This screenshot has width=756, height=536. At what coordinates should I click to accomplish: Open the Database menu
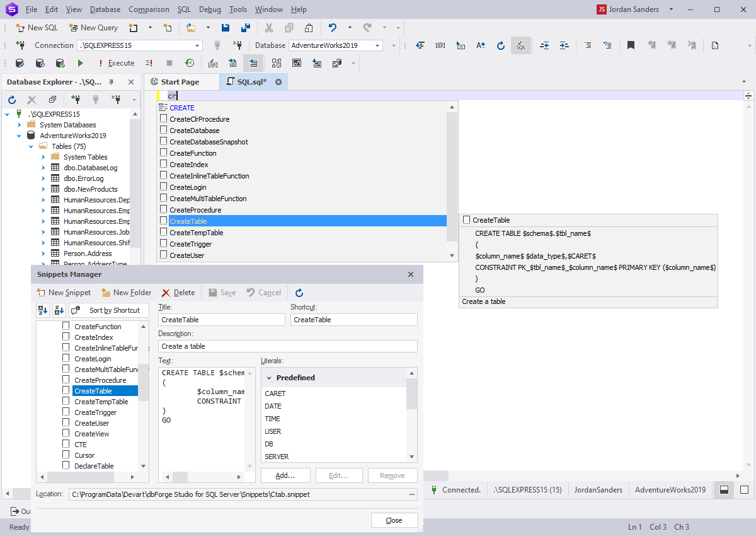(105, 9)
